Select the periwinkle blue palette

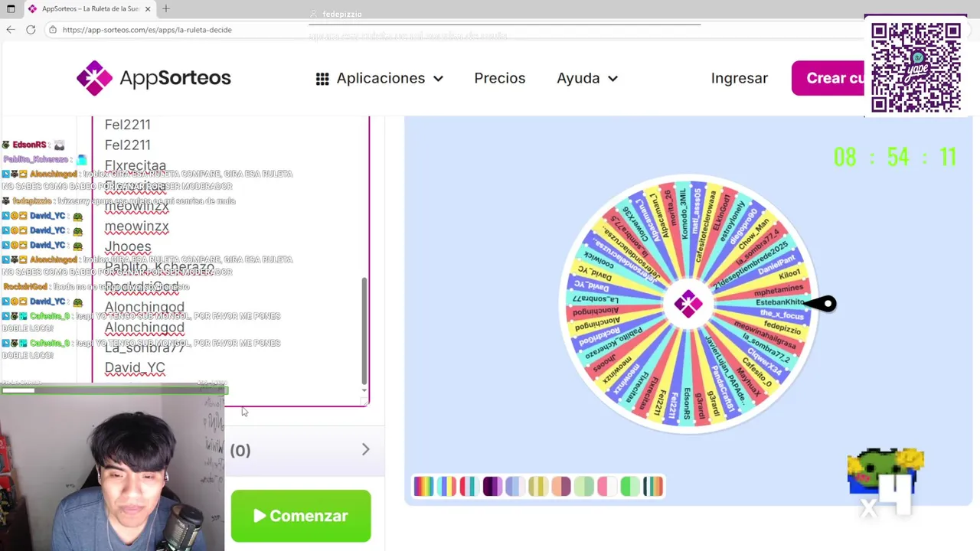pos(515,486)
